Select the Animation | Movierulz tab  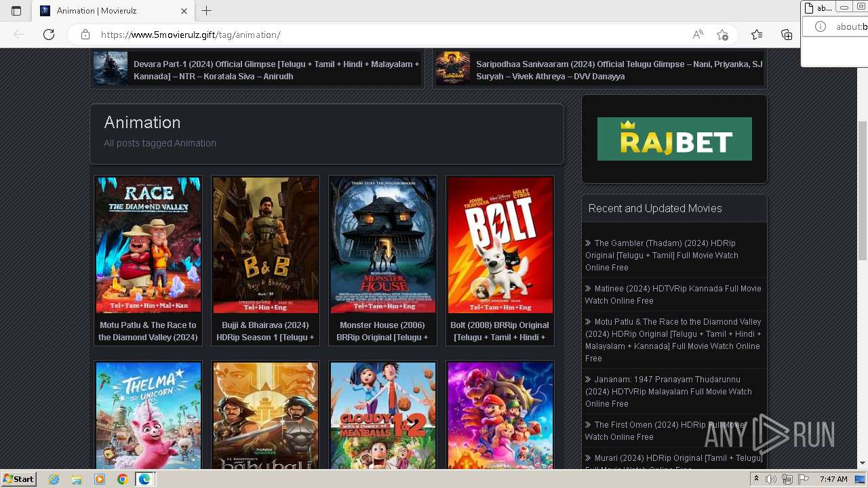(112, 11)
